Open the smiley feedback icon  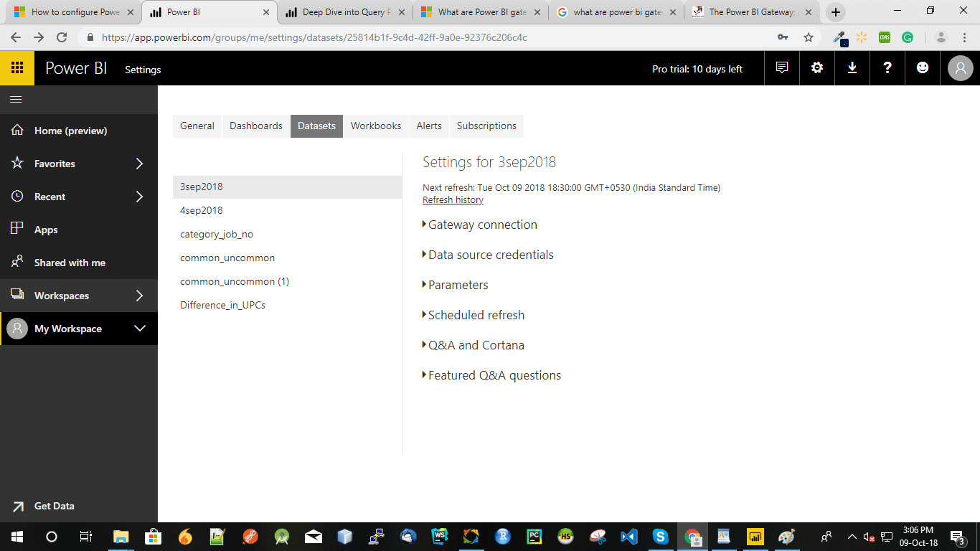(923, 68)
